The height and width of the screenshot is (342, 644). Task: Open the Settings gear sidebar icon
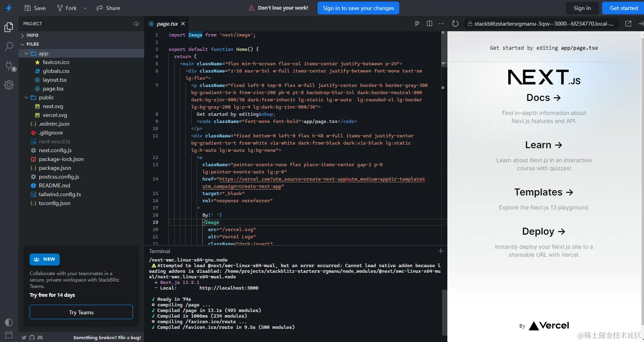tap(9, 84)
